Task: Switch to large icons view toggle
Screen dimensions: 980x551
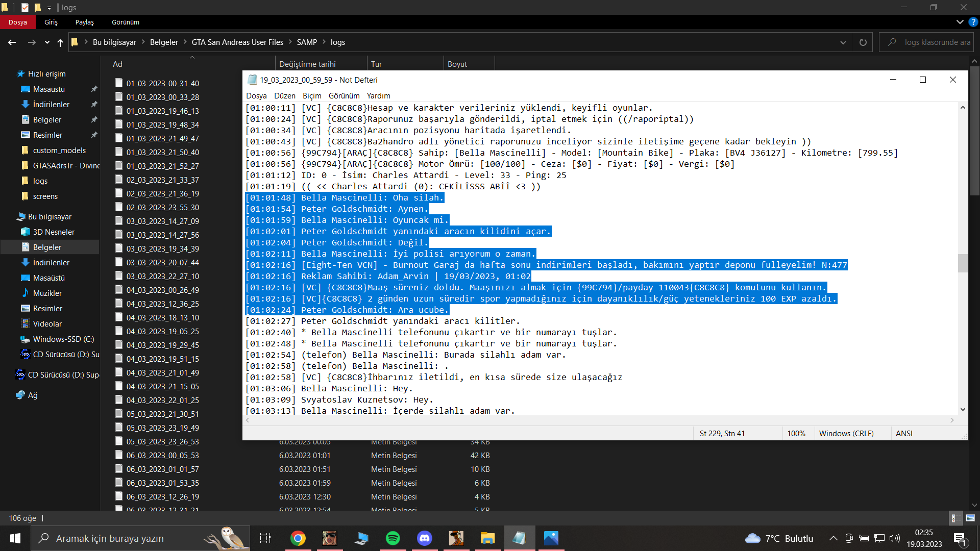Action: [970, 518]
